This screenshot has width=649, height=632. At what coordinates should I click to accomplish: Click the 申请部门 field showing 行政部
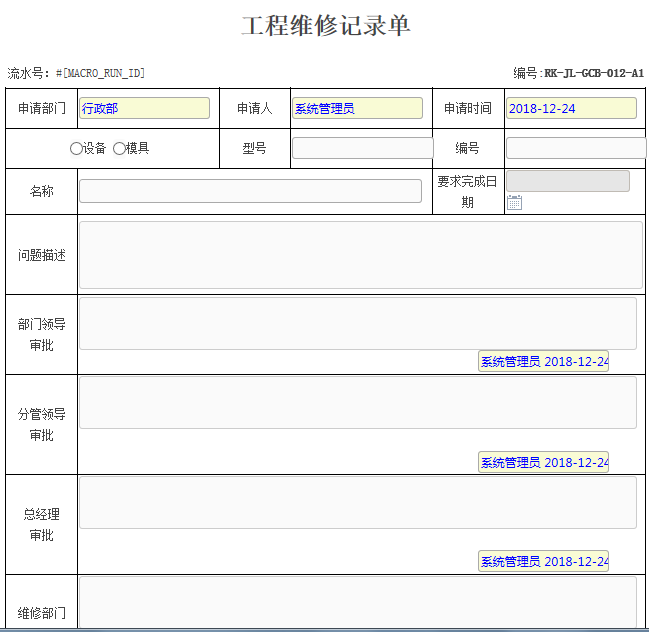coord(144,108)
